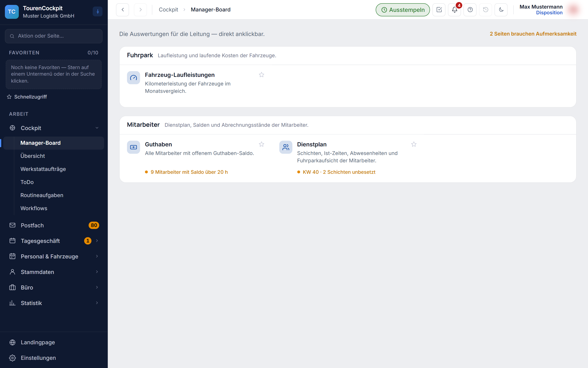Expand the Büro chevron
Image resolution: width=588 pixels, height=368 pixels.
tap(97, 287)
